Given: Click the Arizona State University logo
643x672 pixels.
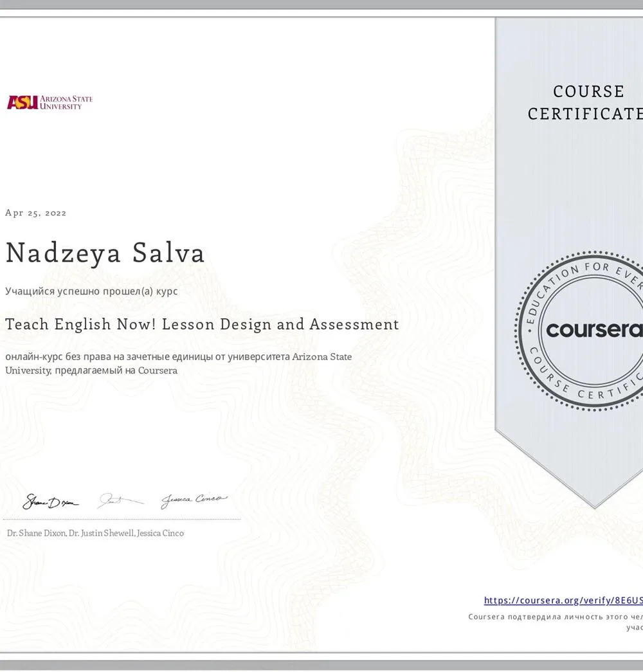Looking at the screenshot, I should pyautogui.click(x=50, y=102).
